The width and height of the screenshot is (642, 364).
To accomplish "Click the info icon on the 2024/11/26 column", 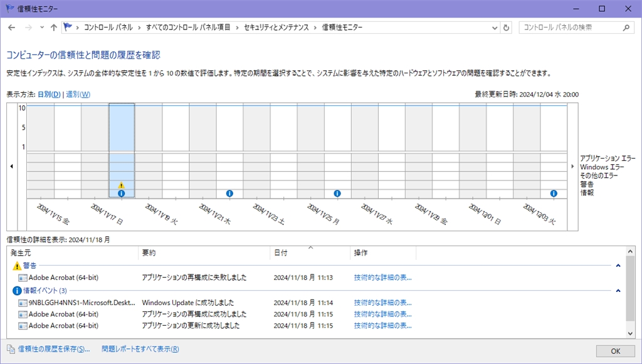I will [x=337, y=194].
